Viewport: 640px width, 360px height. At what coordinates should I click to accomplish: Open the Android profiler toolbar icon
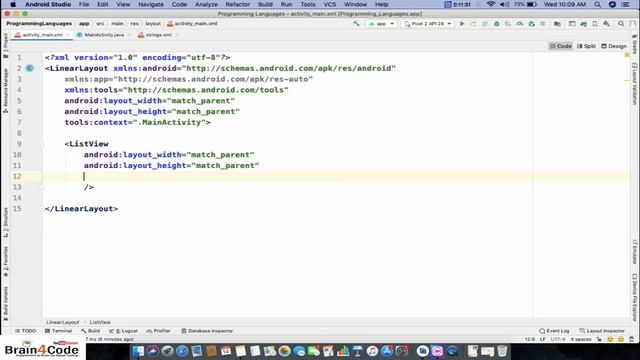point(520,24)
